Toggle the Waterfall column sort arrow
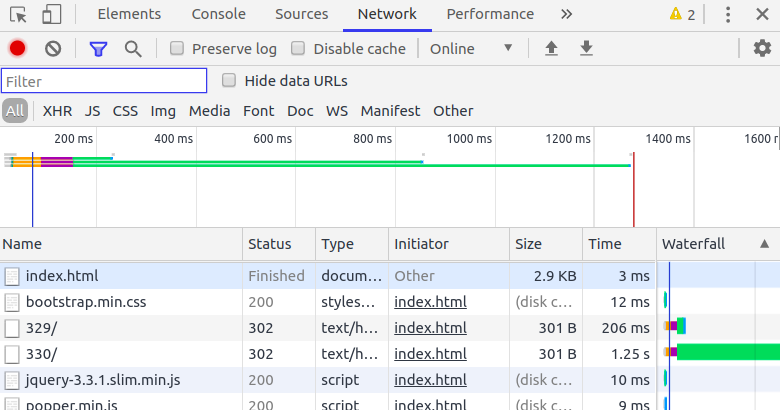 tap(765, 244)
